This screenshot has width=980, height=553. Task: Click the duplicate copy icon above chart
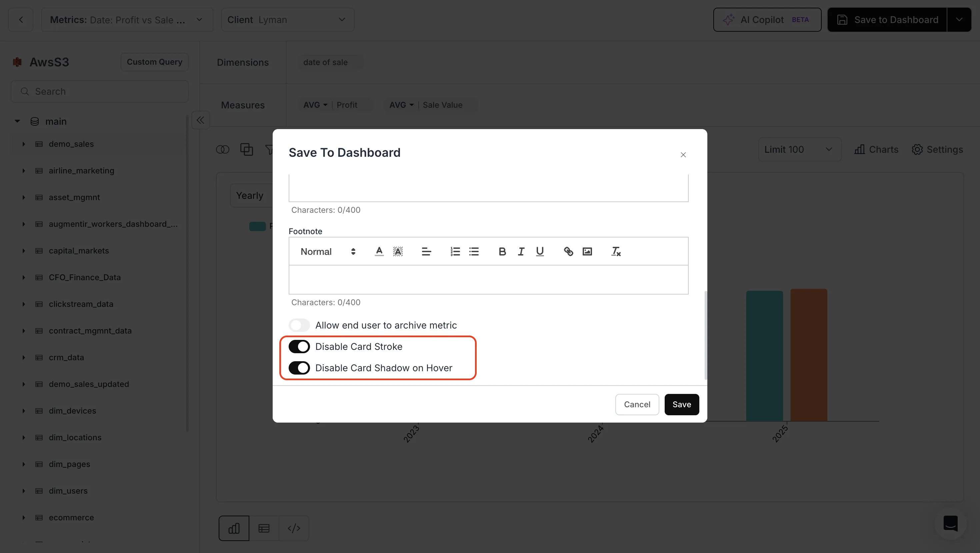click(247, 149)
